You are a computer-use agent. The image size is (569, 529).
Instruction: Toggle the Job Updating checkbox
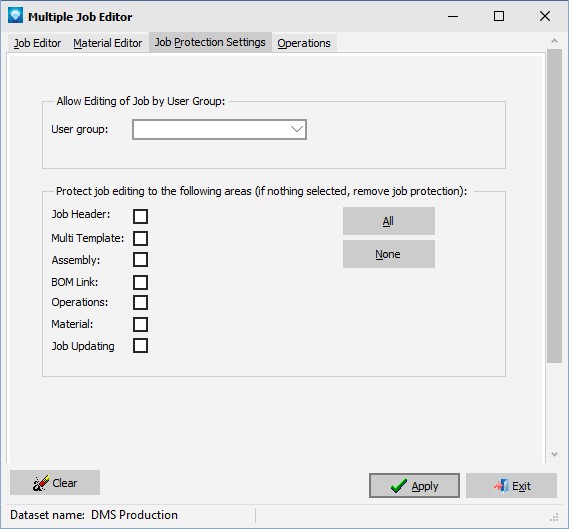coord(140,346)
